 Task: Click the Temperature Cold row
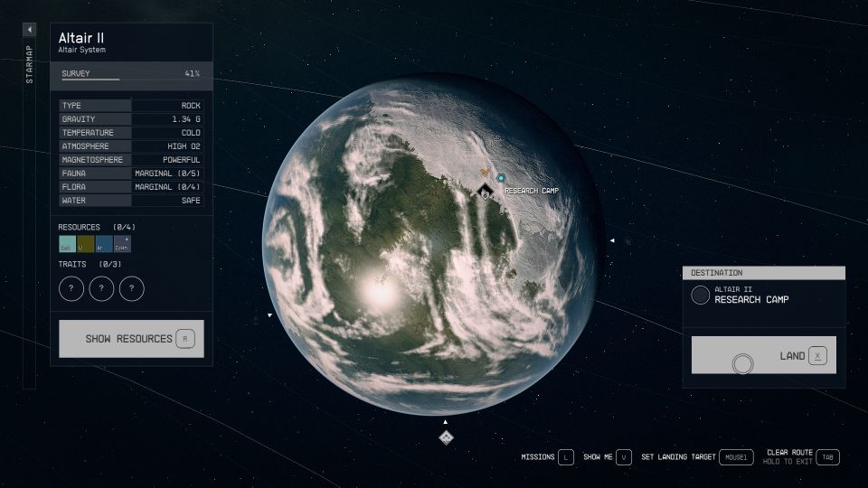(131, 133)
